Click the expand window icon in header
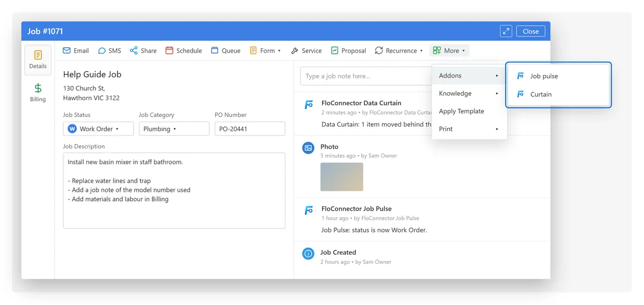 506,31
